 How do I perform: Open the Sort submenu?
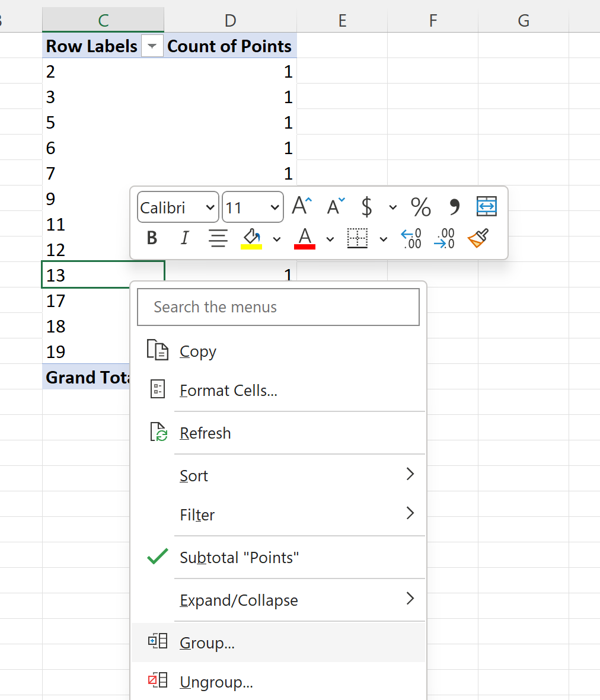tap(278, 475)
